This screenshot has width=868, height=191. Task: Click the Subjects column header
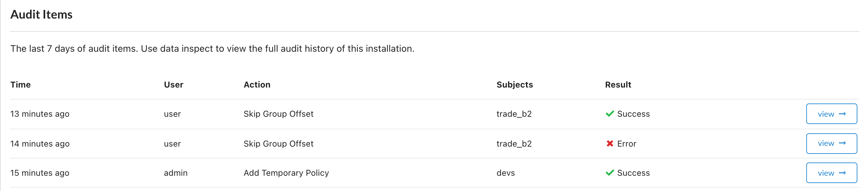click(515, 85)
